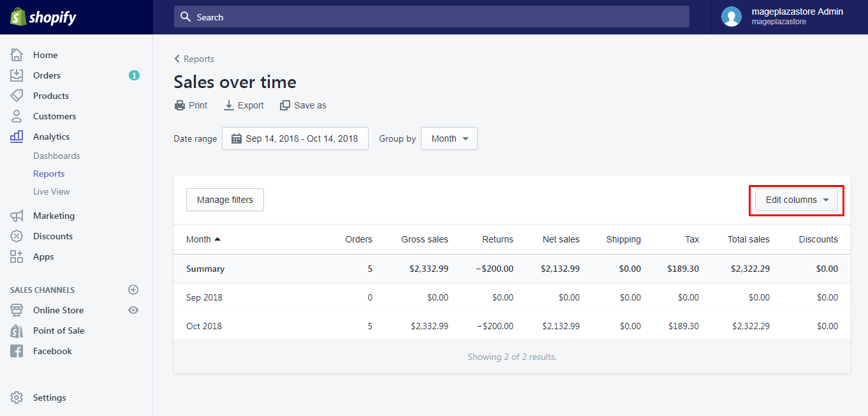
Task: Click the Products tag icon
Action: click(17, 96)
